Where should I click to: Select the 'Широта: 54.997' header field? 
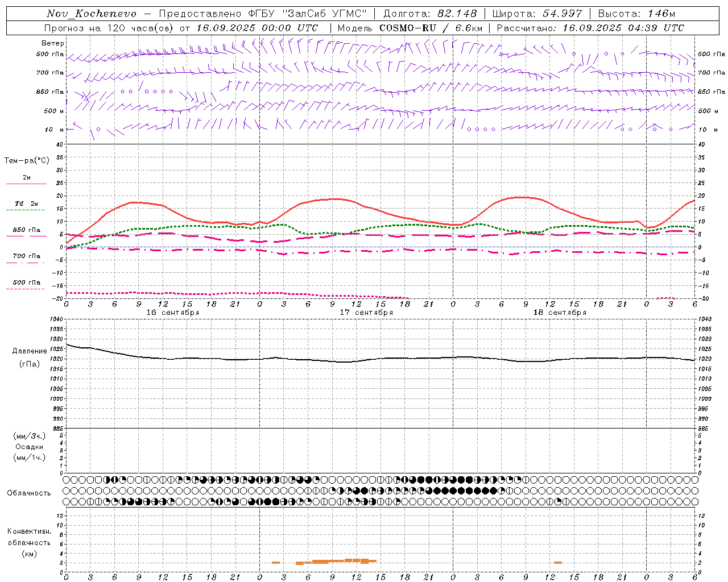click(537, 14)
